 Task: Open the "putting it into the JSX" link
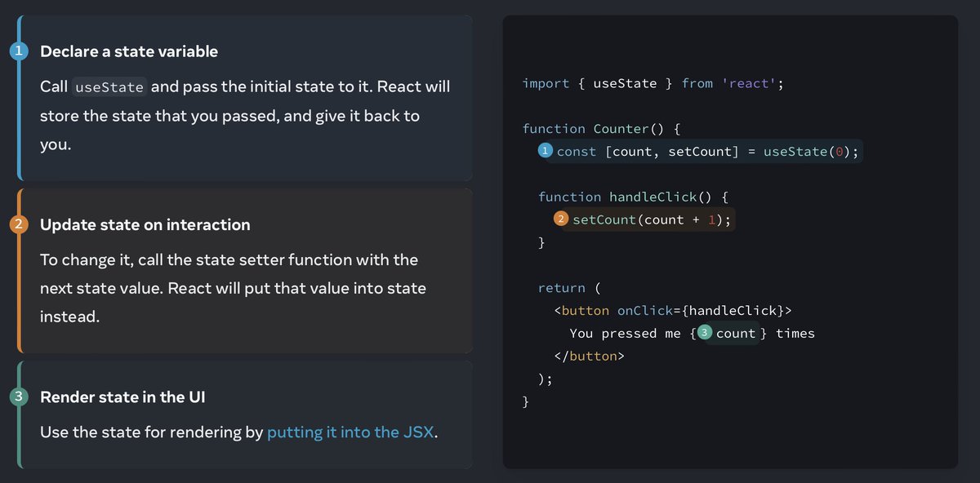[x=351, y=432]
